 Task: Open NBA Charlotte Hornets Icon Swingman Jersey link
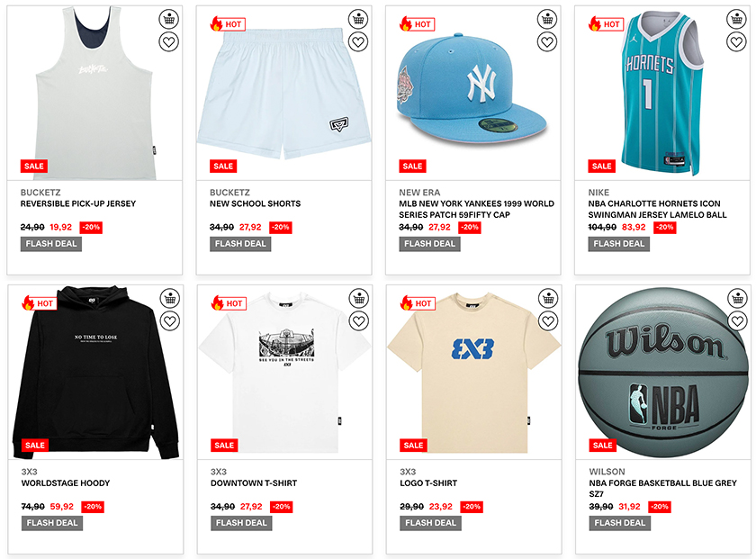[x=657, y=210]
